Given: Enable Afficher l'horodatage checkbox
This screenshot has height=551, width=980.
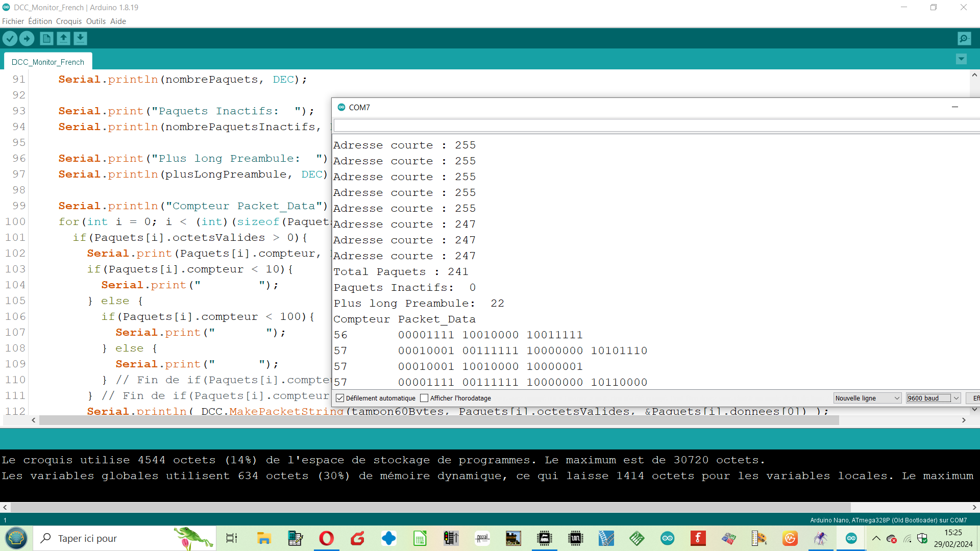Looking at the screenshot, I should coord(424,398).
